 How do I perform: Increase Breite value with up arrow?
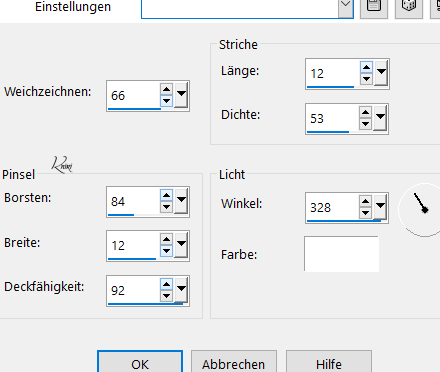(166, 239)
